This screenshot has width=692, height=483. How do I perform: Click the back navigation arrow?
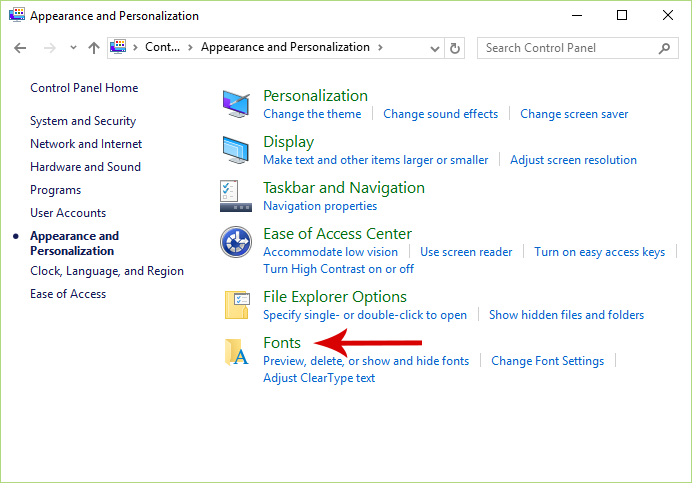click(20, 48)
